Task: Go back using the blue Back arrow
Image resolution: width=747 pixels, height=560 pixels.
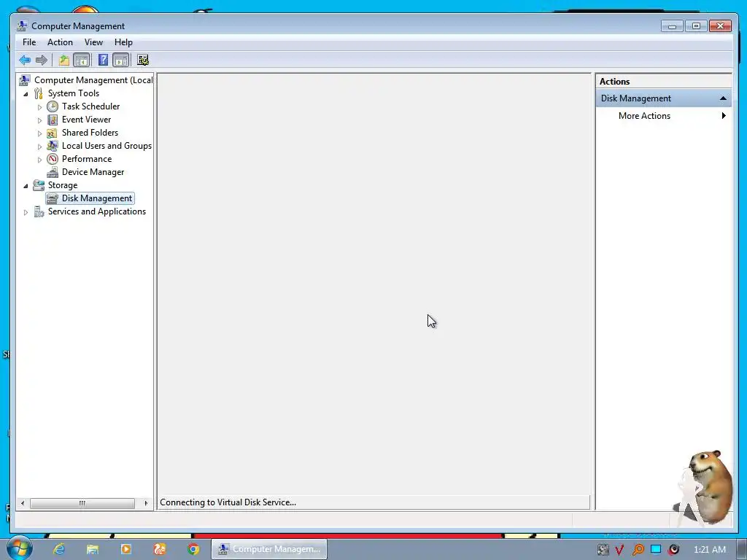Action: pyautogui.click(x=25, y=60)
